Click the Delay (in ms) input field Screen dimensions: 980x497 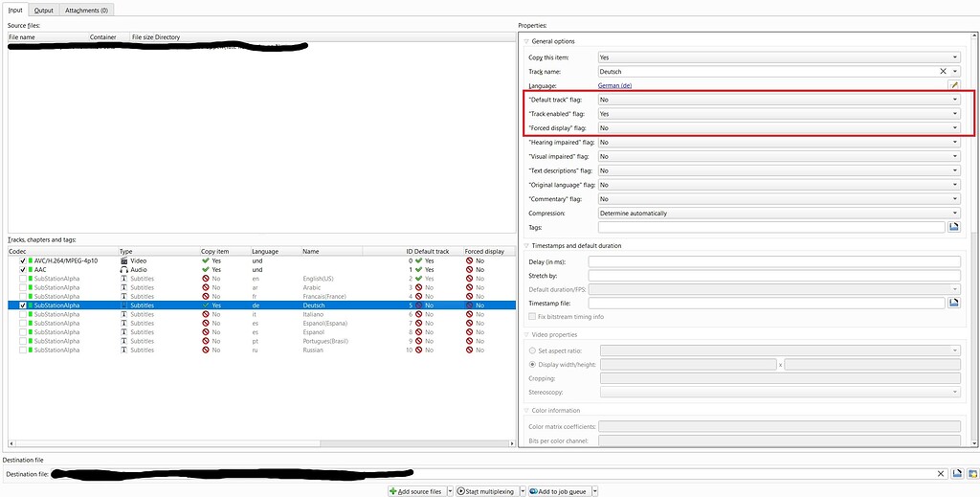point(774,261)
